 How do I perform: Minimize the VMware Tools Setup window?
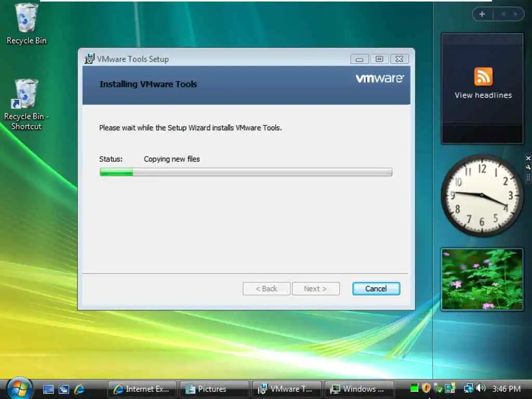(x=360, y=59)
